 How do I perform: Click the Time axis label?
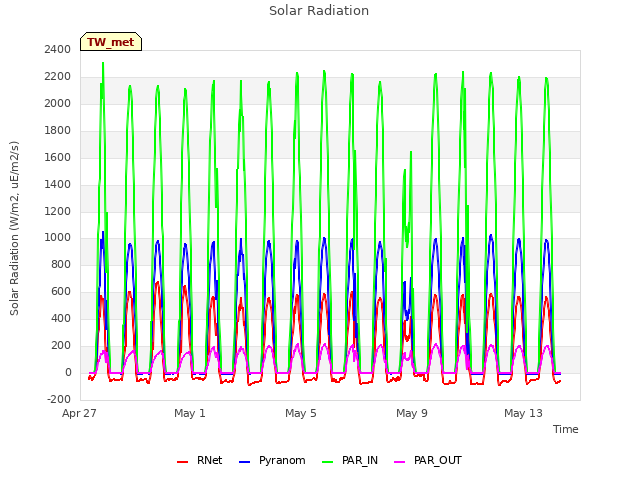pos(566,429)
